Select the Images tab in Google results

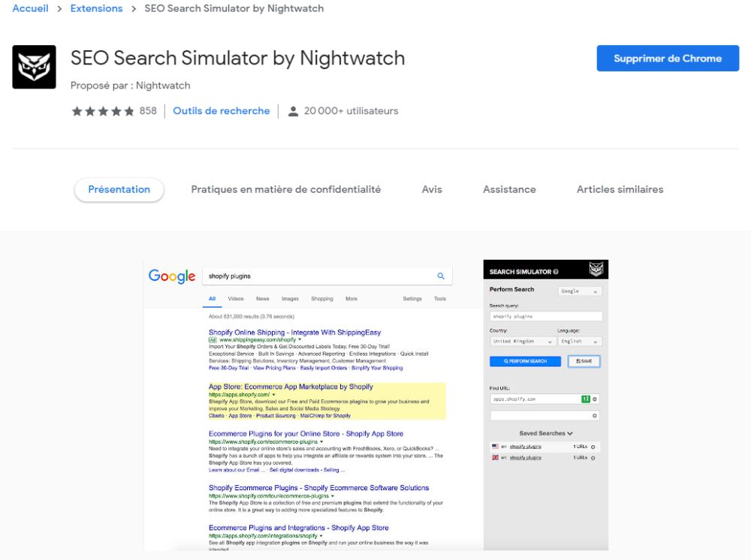[290, 299]
